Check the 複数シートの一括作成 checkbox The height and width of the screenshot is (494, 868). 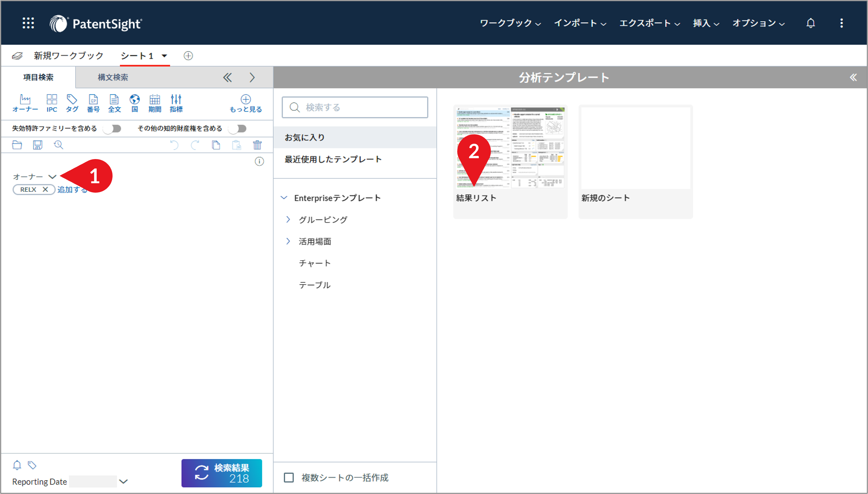(x=289, y=478)
